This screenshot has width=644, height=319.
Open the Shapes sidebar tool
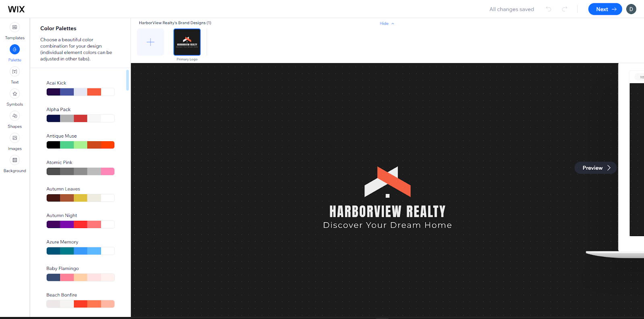[x=14, y=119]
